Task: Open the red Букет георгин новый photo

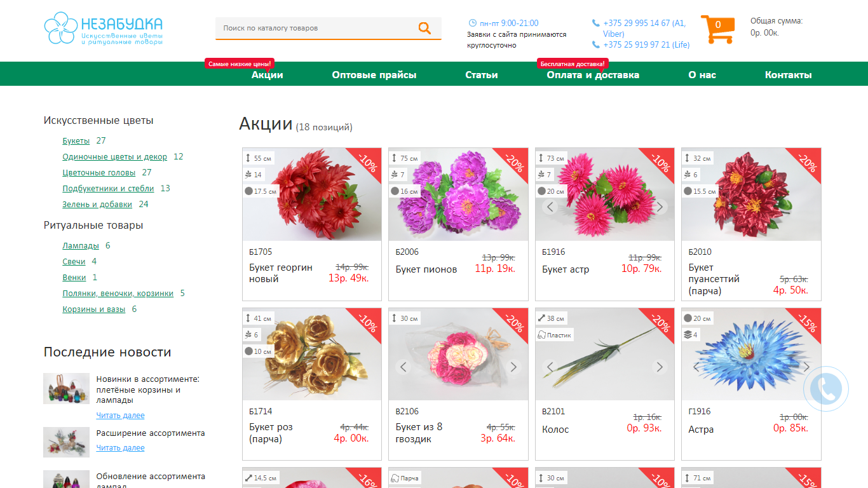Action: 312,194
